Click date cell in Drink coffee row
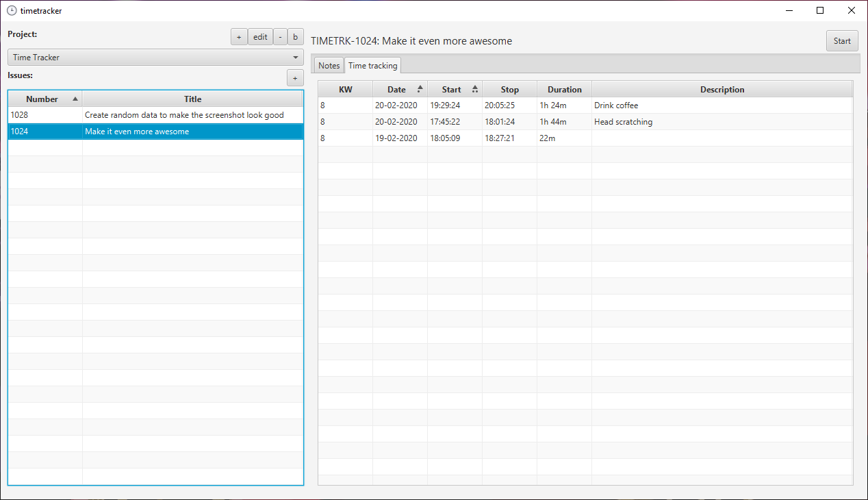Image resolution: width=868 pixels, height=500 pixels. pos(400,105)
